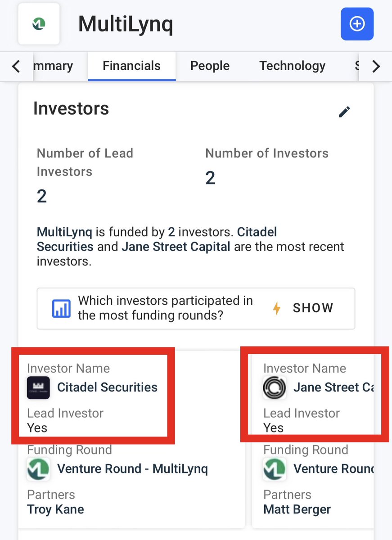
Task: Click the Citadel Securities logo icon
Action: (x=38, y=387)
